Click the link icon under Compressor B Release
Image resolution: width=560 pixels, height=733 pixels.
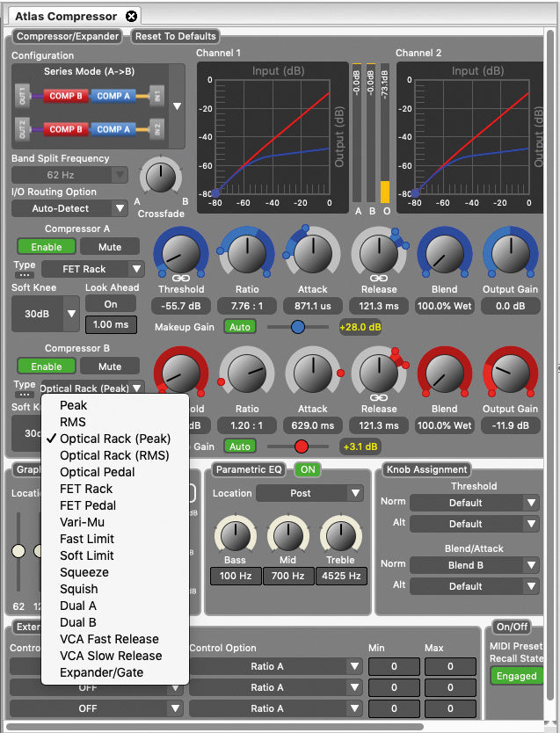pos(379,396)
